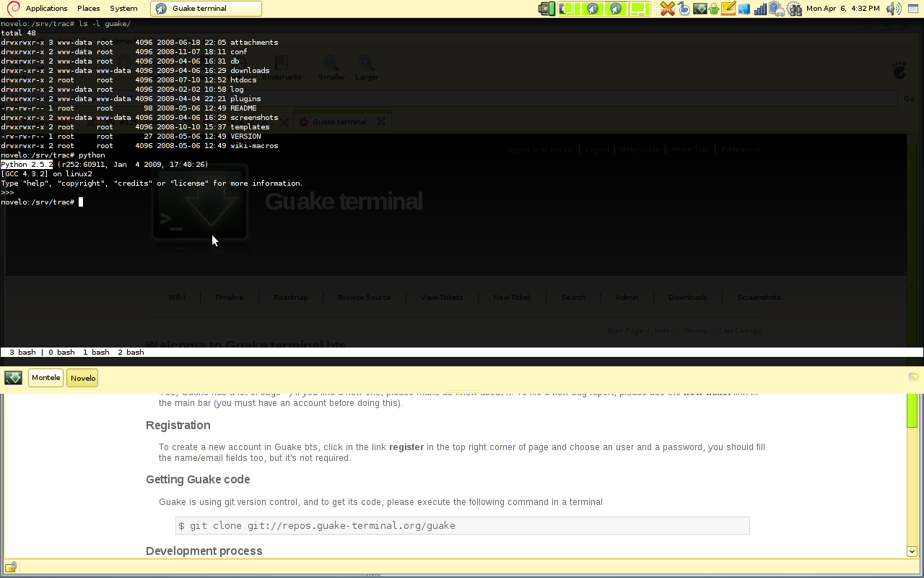The image size is (924, 578).
Task: Open the Timeline navigation link
Action: coord(229,297)
